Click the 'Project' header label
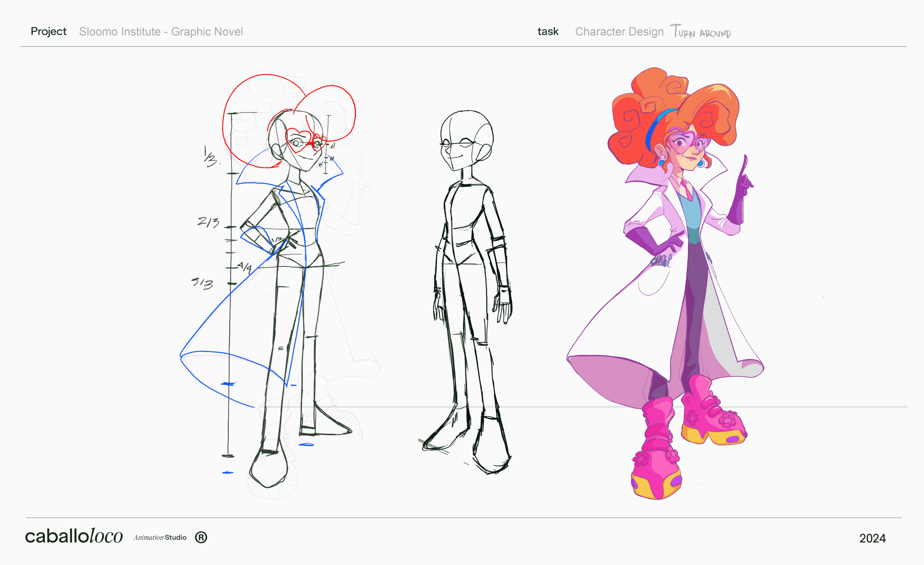 [x=49, y=31]
